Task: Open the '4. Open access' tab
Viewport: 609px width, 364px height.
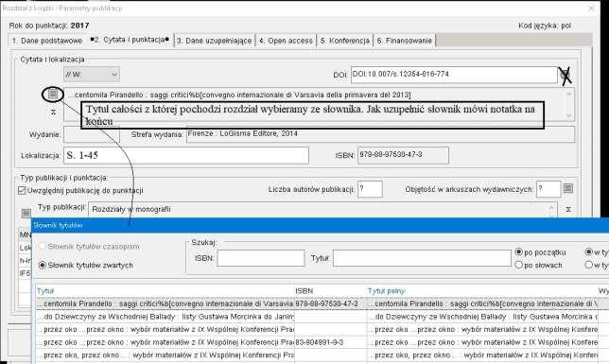Action: 286,41
